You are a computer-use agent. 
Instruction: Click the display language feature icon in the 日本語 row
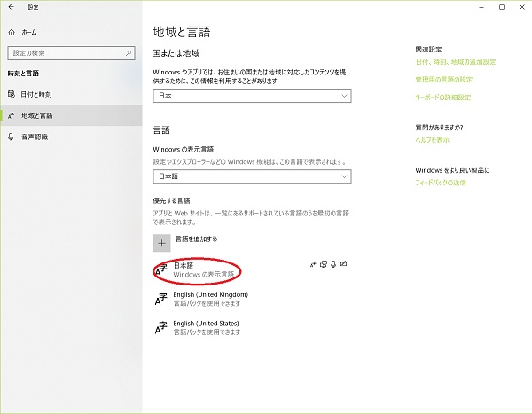(x=313, y=264)
